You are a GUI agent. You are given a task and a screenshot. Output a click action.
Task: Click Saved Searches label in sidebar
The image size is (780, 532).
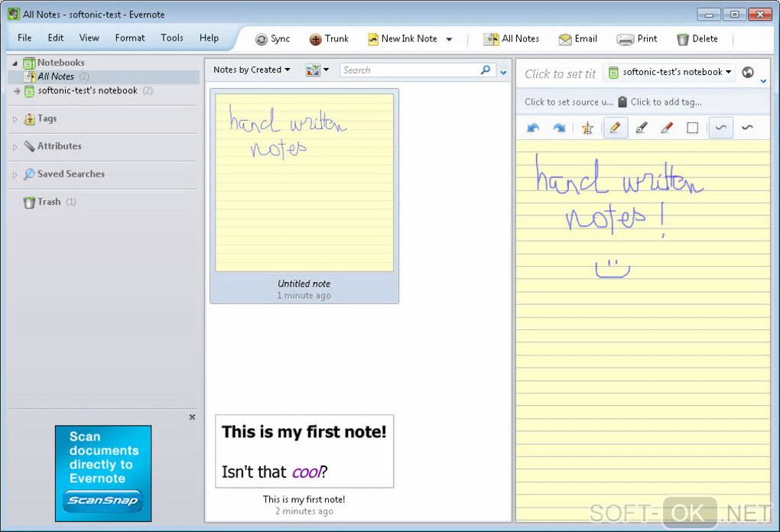[x=71, y=174]
